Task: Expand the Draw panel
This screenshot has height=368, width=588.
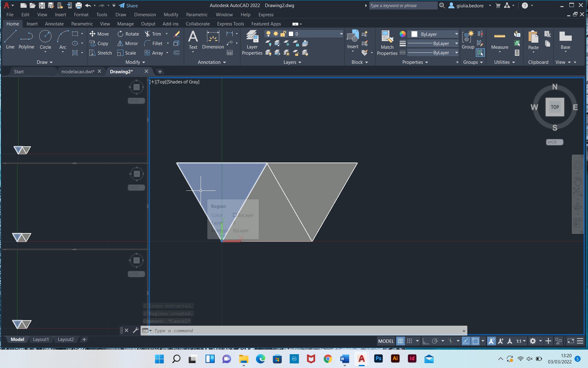Action: (x=45, y=62)
